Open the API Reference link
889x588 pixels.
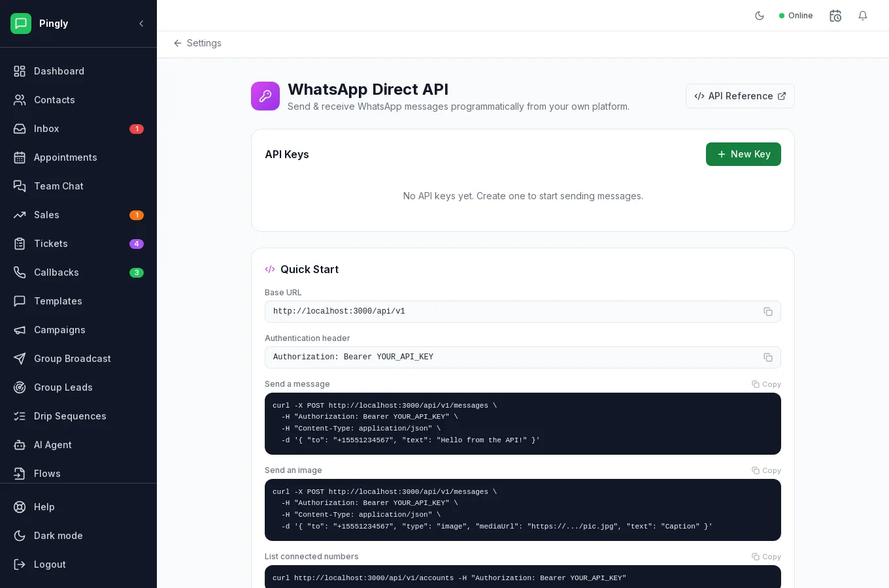point(740,96)
